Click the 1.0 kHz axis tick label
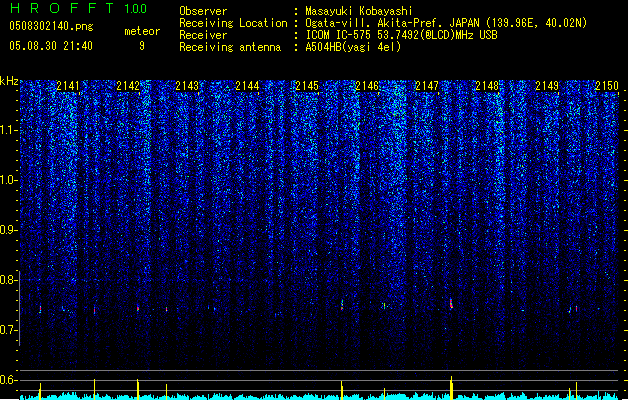The image size is (629, 400). (9, 180)
